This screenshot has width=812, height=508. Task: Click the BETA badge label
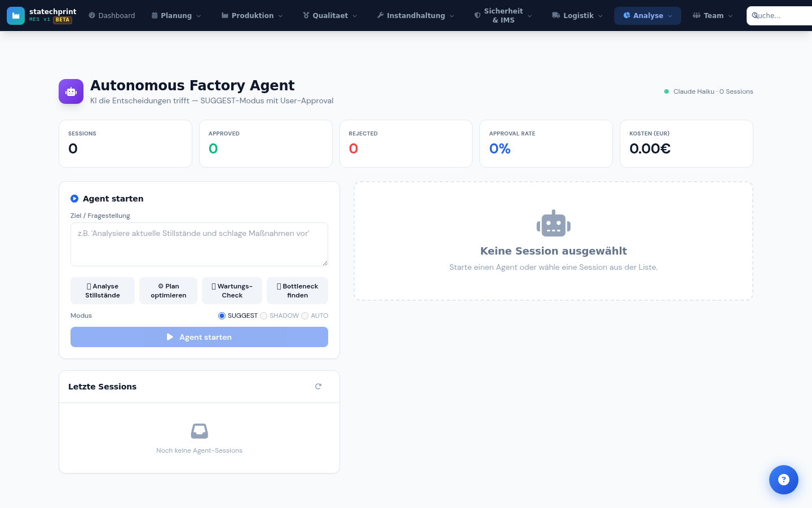point(63,20)
